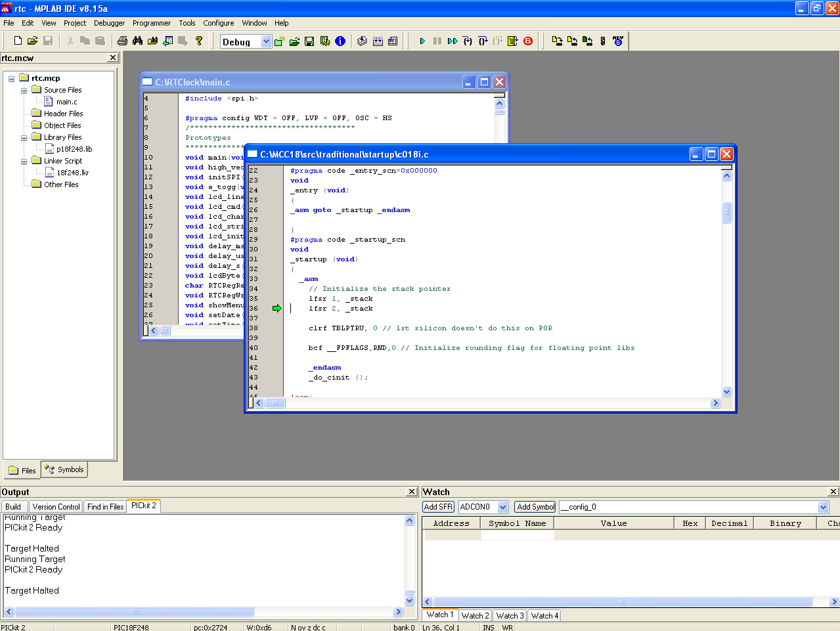The width and height of the screenshot is (840, 631).
Task: Click the blue info icon in toolbar
Action: (x=340, y=41)
